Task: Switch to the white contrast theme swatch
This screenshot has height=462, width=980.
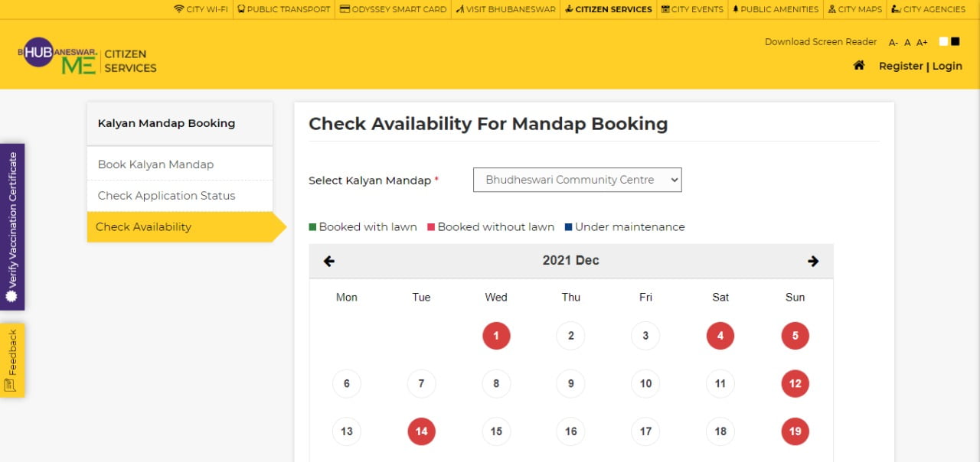Action: tap(943, 41)
